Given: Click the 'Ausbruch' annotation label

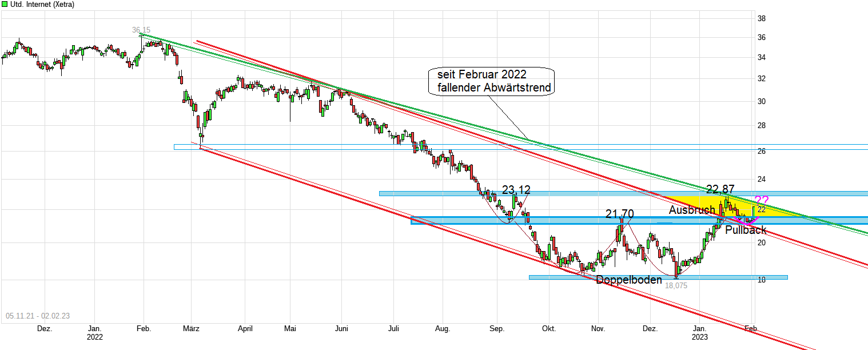Looking at the screenshot, I should tap(692, 210).
